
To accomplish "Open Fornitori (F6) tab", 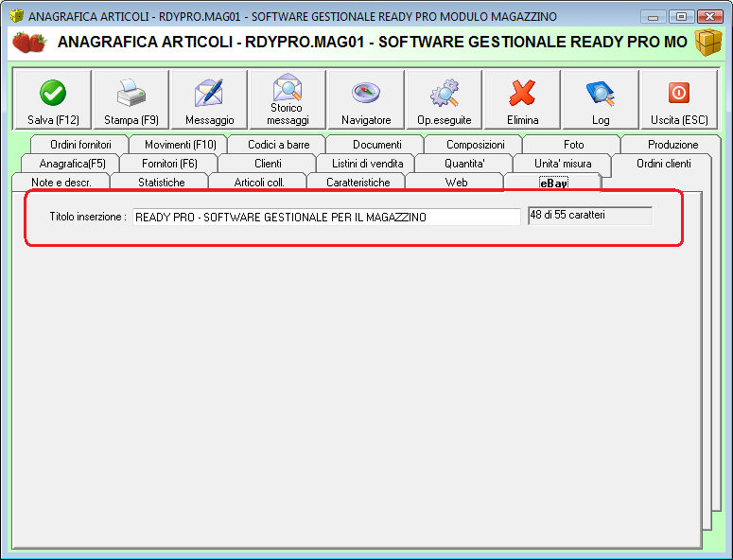I will (169, 164).
